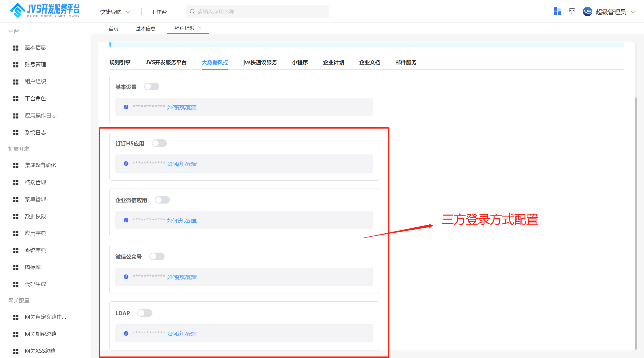Turn on the 企业微信应用 switch
The width and height of the screenshot is (644, 358).
tap(162, 200)
